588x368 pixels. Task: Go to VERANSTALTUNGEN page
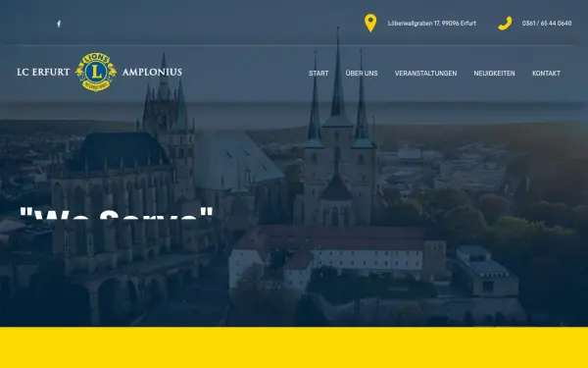425,74
